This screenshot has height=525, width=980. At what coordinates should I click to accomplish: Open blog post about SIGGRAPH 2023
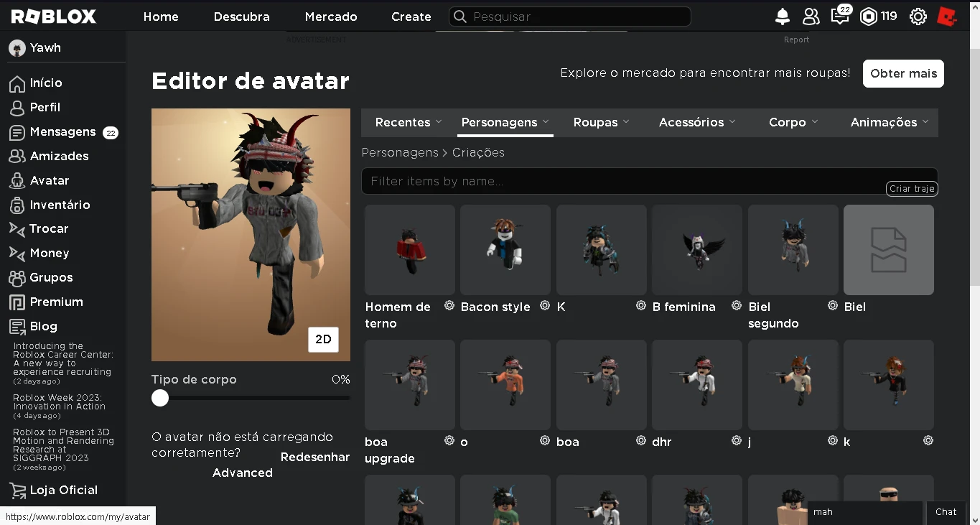coord(63,445)
